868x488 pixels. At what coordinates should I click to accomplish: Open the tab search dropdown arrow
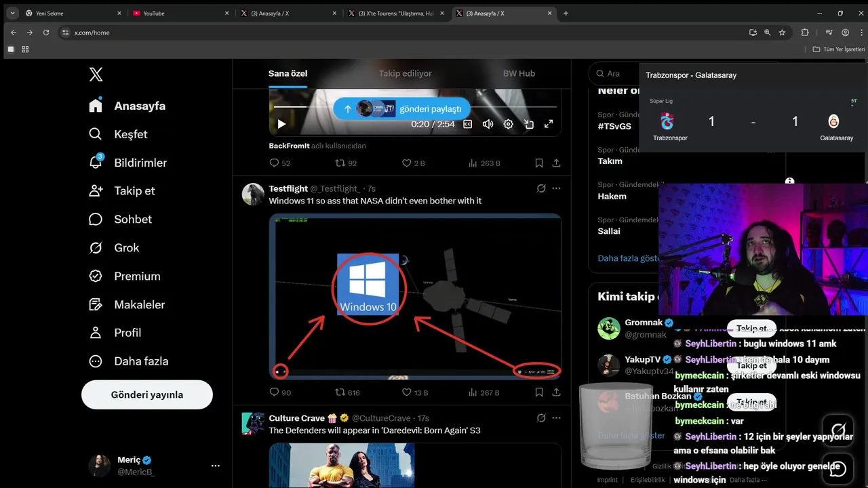(x=12, y=13)
